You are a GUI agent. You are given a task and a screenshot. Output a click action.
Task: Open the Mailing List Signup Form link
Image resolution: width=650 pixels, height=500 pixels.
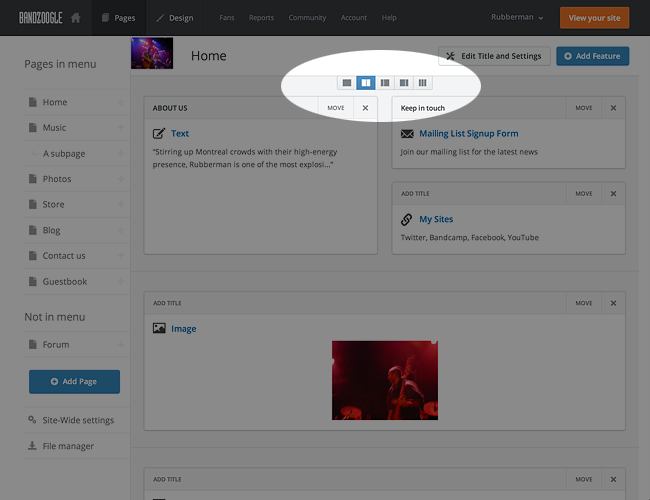tap(468, 133)
